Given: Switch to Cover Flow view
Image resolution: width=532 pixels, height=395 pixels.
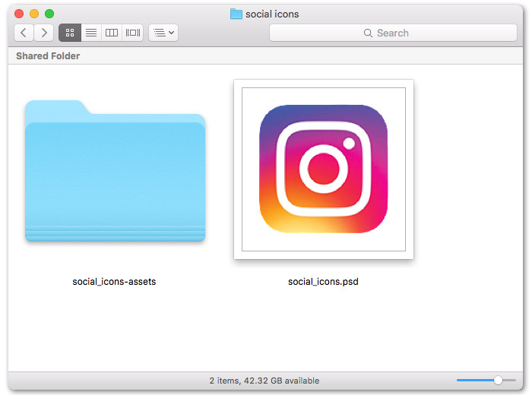Looking at the screenshot, I should (133, 33).
